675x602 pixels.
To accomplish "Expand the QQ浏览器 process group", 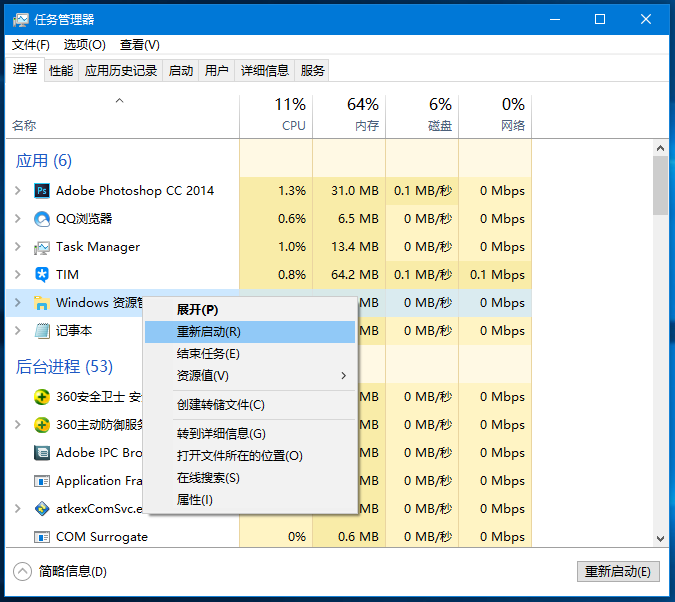I will click(x=18, y=219).
